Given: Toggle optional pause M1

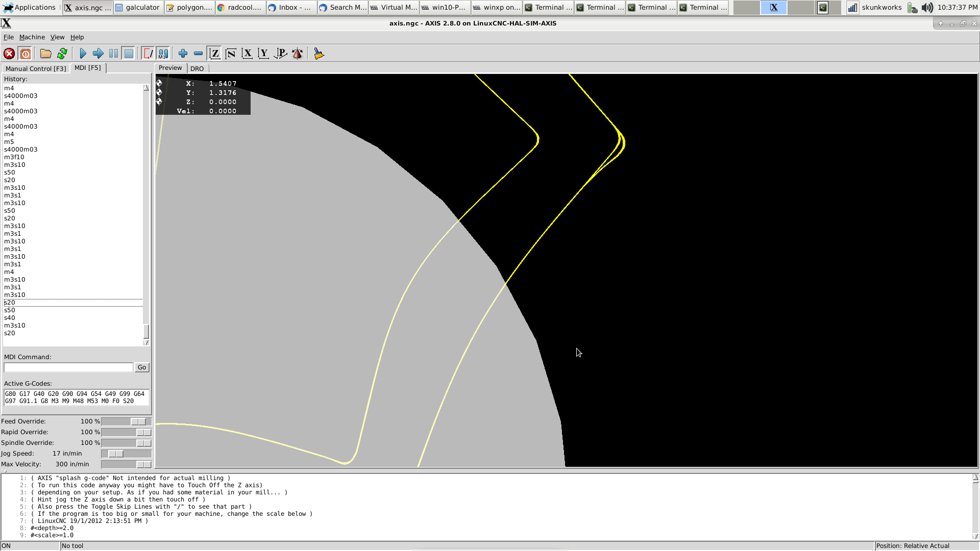Looking at the screenshot, I should (x=163, y=54).
